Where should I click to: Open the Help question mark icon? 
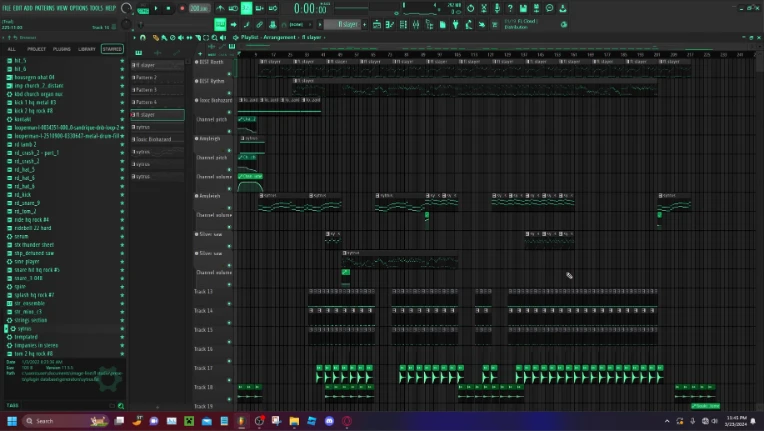[510, 8]
